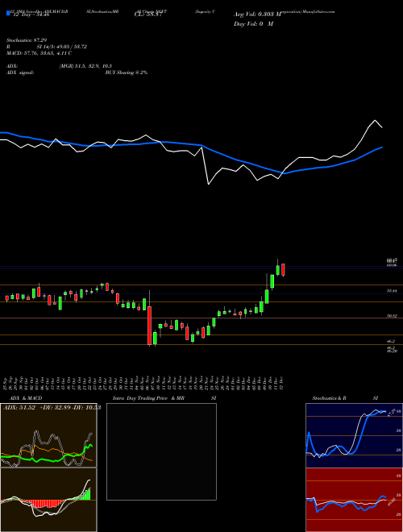Click the 'Stochastics: 87.29' reading
Screen dimensions: 403x532
[x=27, y=40]
